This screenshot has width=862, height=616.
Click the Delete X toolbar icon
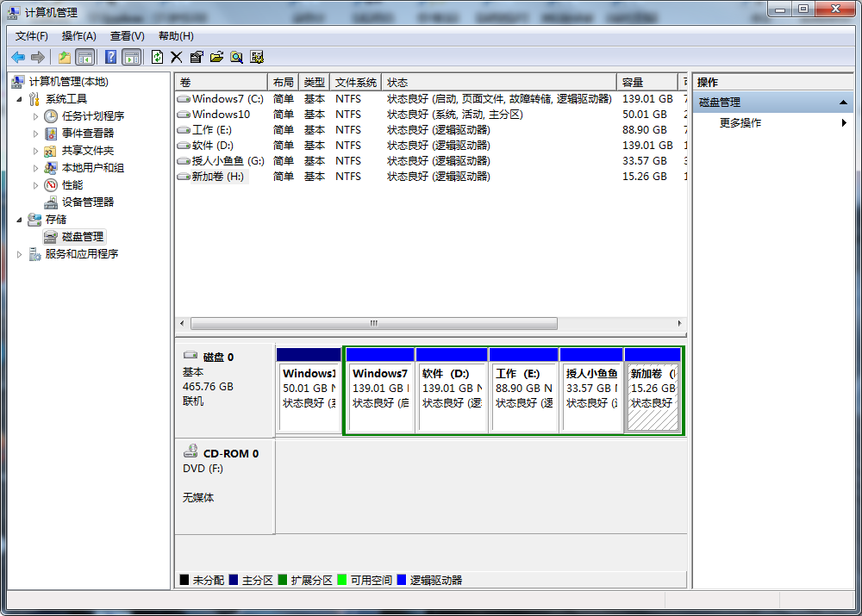177,57
